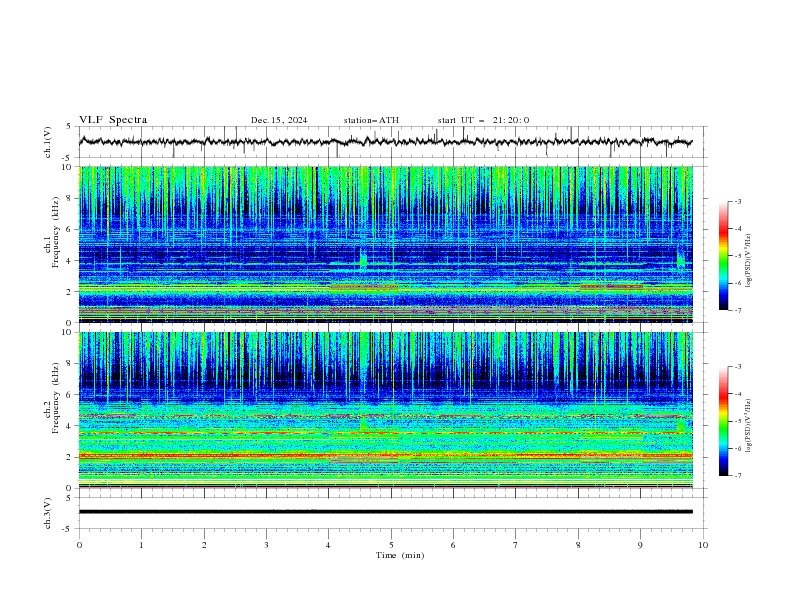792x612 pixels.
Task: Click the "-7" tick on ch.1 colorbar
Action: [737, 310]
